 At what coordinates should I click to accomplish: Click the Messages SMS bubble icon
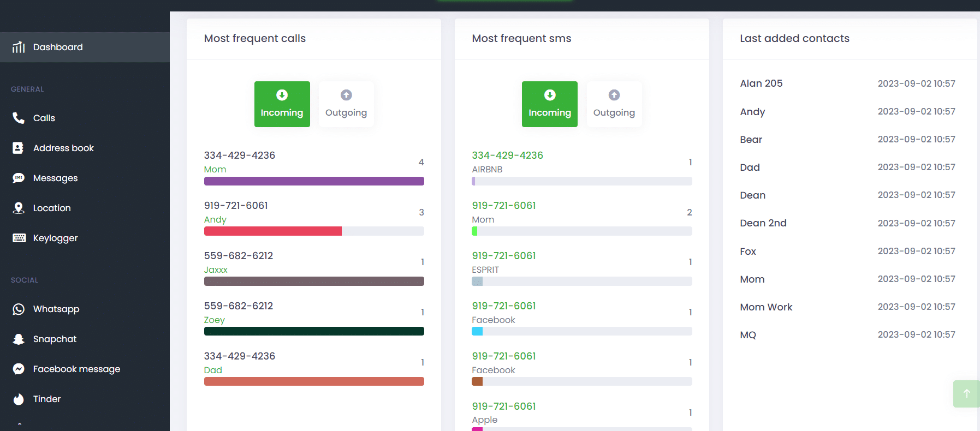coord(19,178)
